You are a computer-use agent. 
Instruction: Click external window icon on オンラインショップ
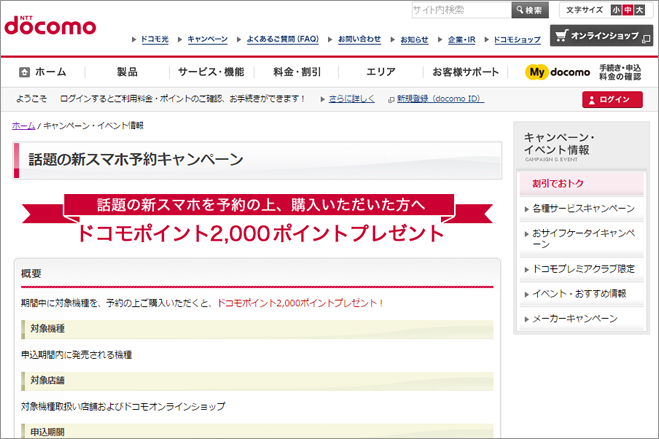pos(646,39)
